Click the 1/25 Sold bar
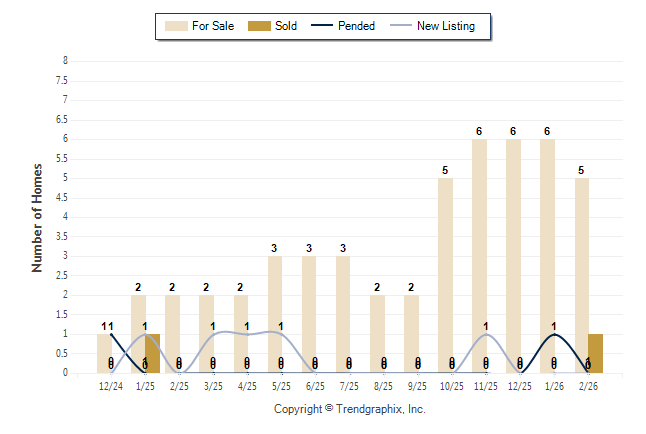Image resolution: width=646 pixels, height=434 pixels. pos(153,353)
